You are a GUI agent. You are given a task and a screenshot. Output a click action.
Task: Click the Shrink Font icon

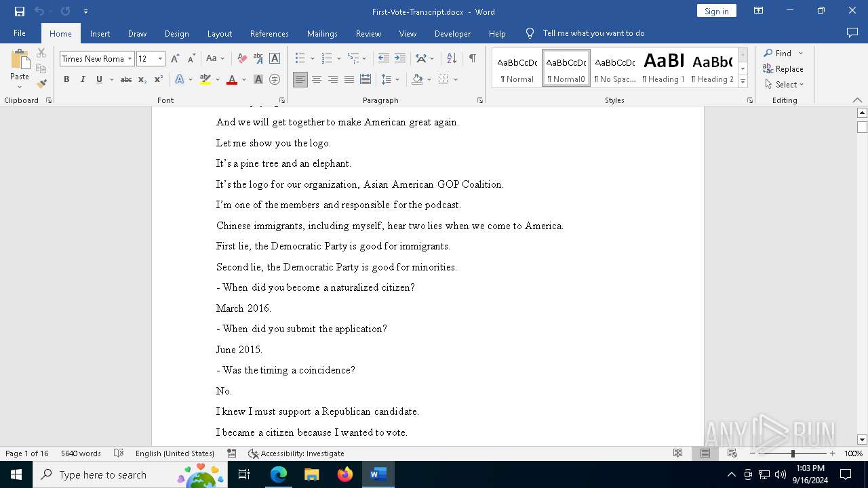[191, 59]
